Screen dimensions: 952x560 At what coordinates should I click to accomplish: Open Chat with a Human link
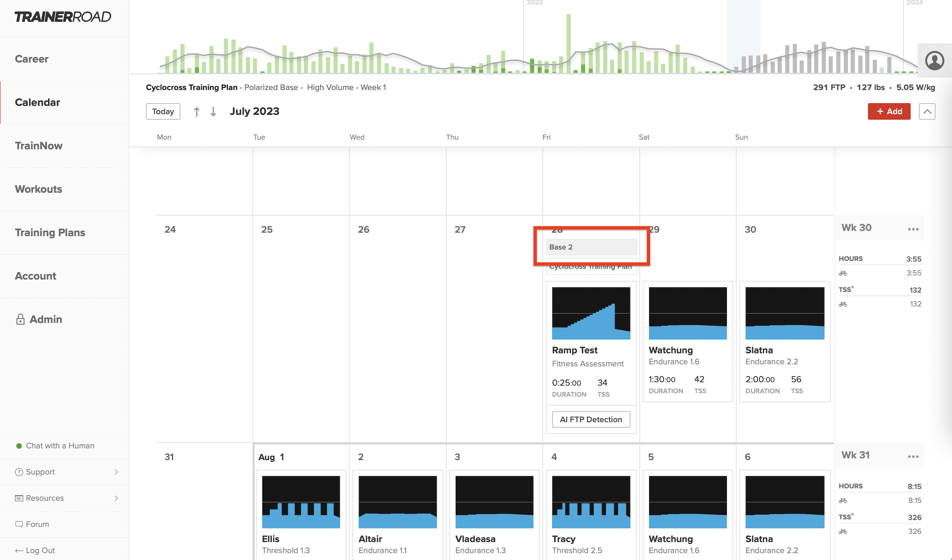click(60, 446)
